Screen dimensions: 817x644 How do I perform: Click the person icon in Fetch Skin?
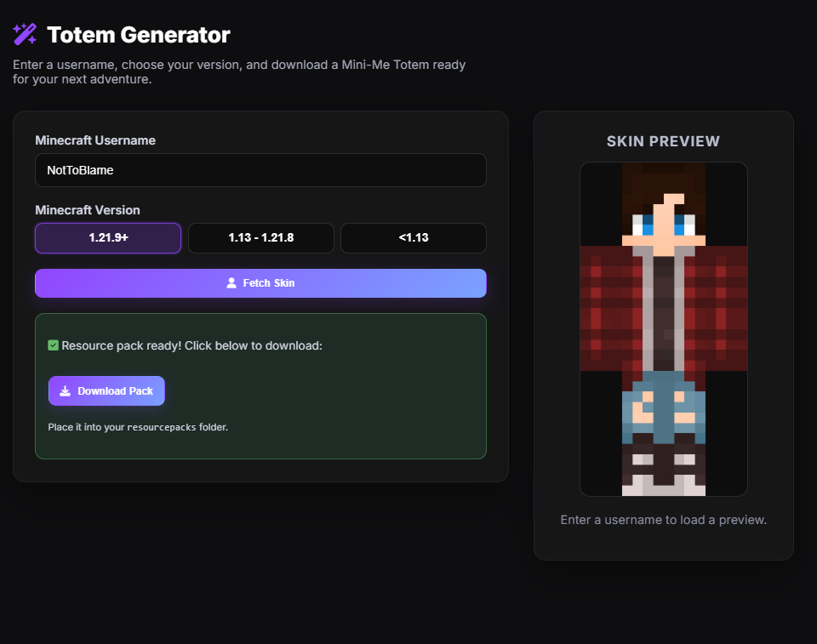pos(231,283)
